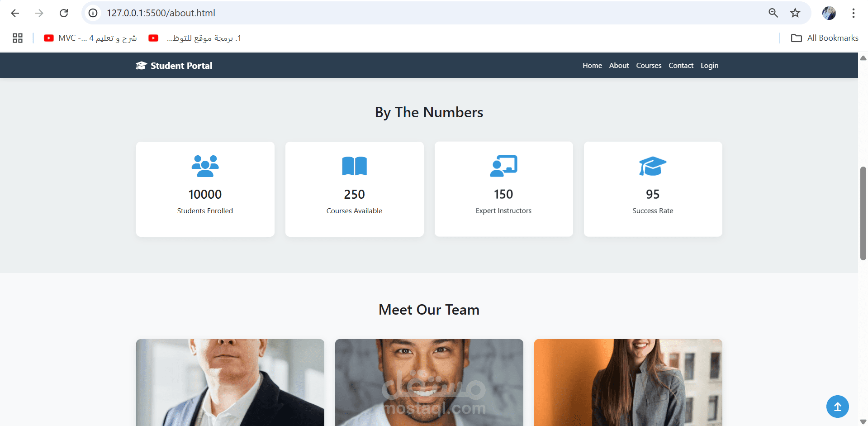Open the browser zoom magnifier icon
The height and width of the screenshot is (426, 868).
coord(773,13)
